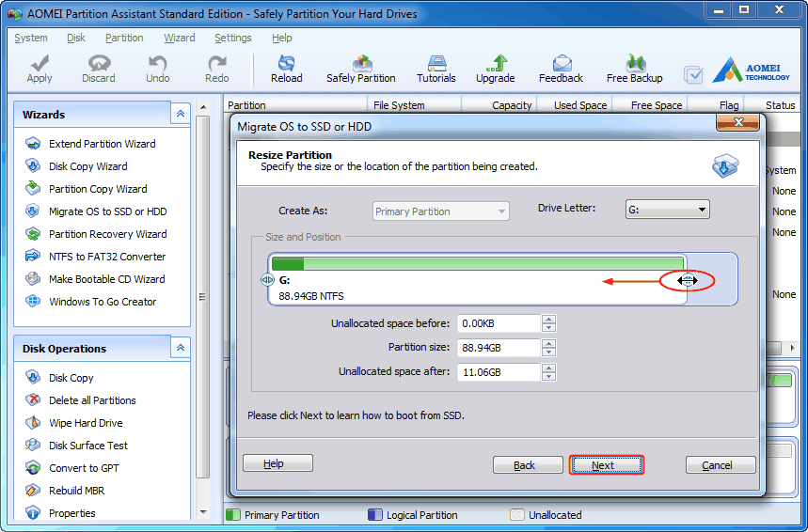Click the sidebar scroll up arrow

[203, 107]
